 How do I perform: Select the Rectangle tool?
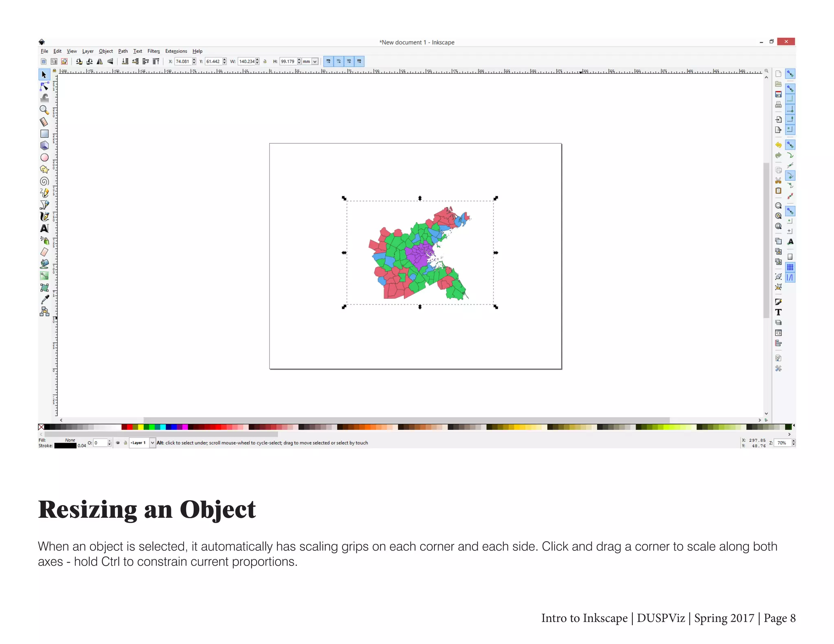click(44, 134)
